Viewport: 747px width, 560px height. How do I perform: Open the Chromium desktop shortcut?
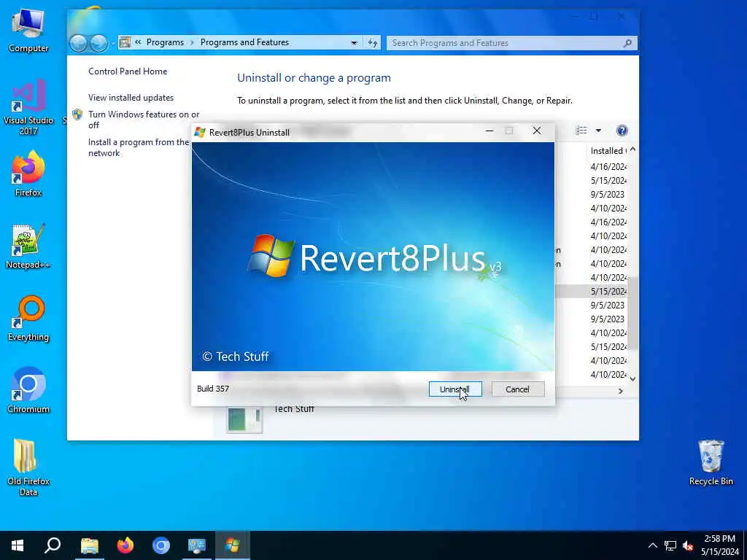point(28,391)
